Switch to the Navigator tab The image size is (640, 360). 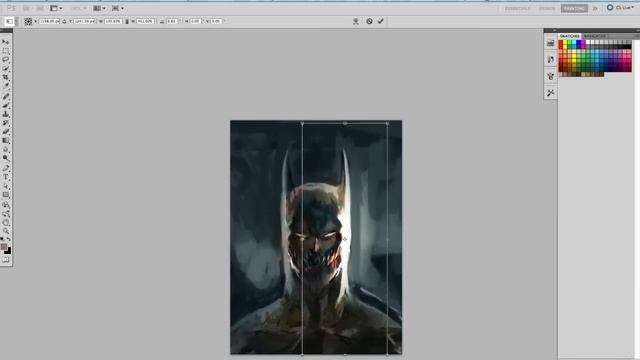coord(594,36)
